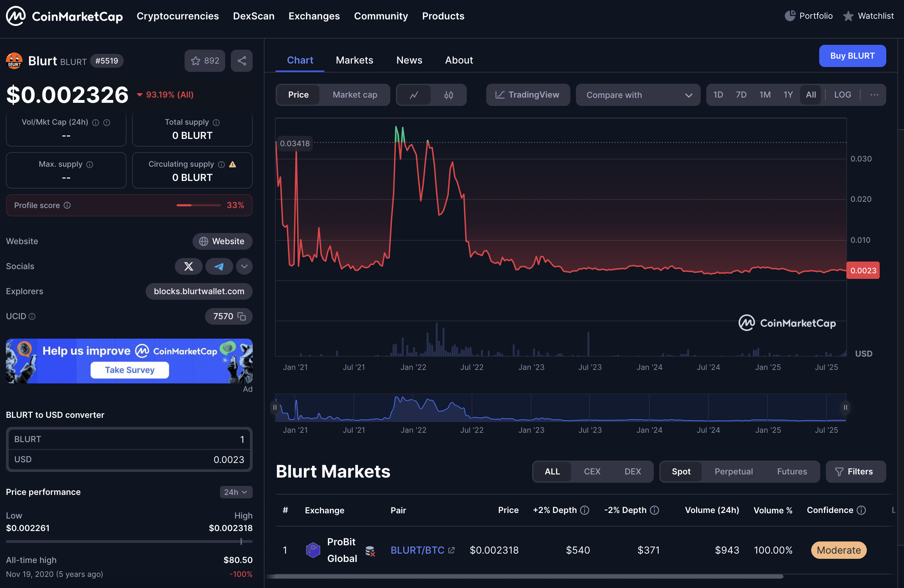Switch to the News tab

[x=409, y=60]
